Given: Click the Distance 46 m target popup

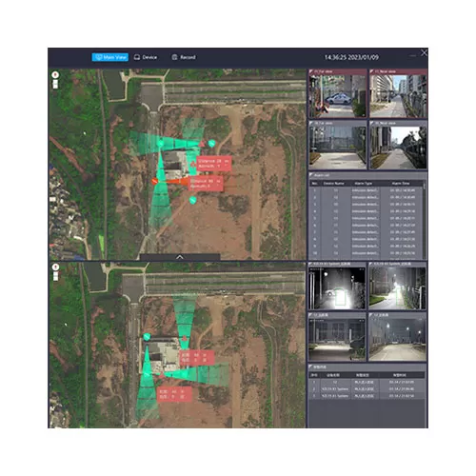Looking at the screenshot, I should pos(206,184).
